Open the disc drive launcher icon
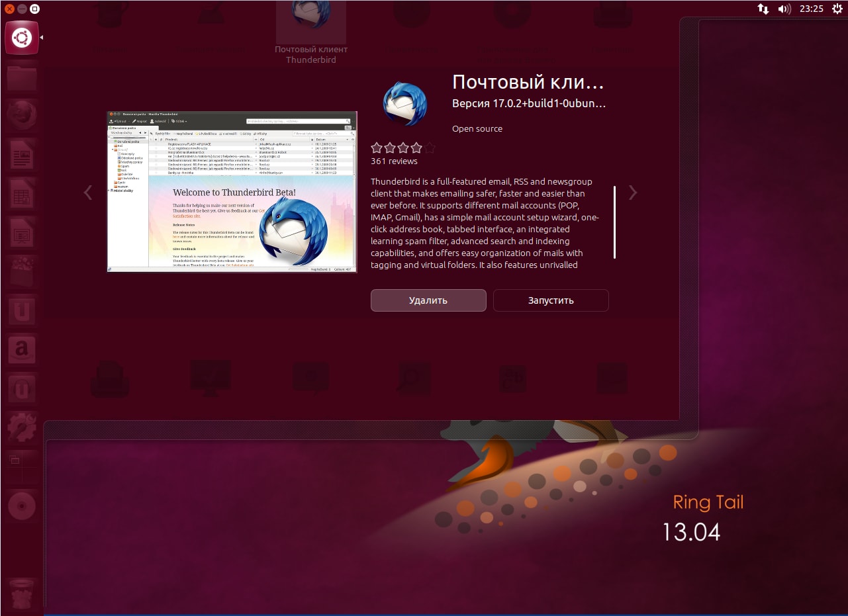The height and width of the screenshot is (616, 848). pyautogui.click(x=21, y=506)
